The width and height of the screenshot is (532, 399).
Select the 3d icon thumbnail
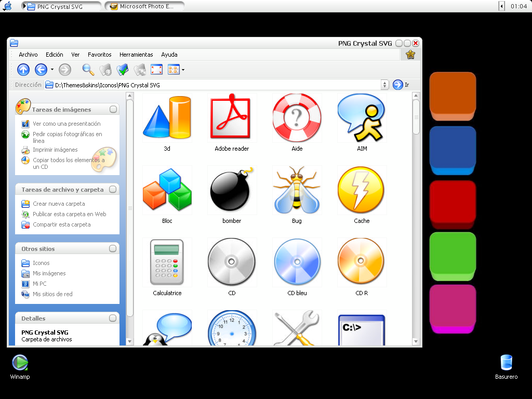(167, 118)
